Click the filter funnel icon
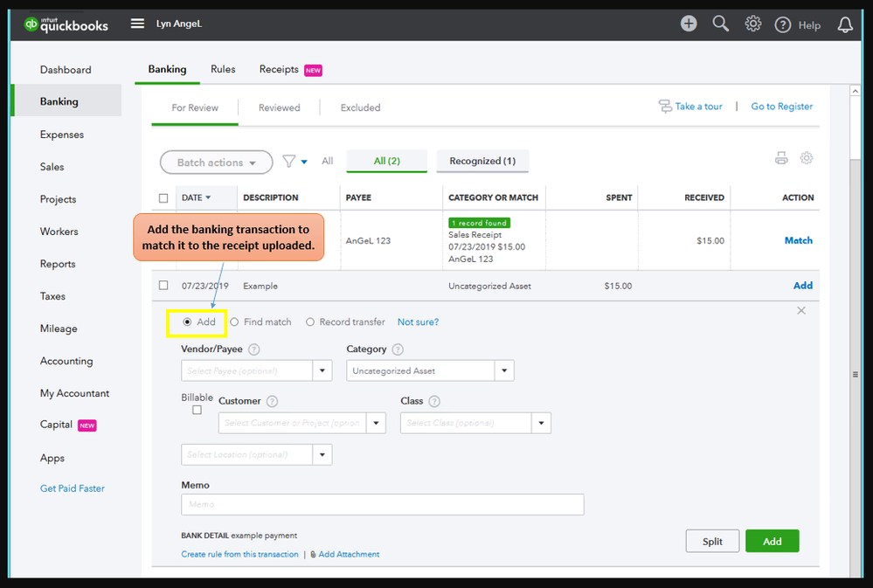 [289, 162]
